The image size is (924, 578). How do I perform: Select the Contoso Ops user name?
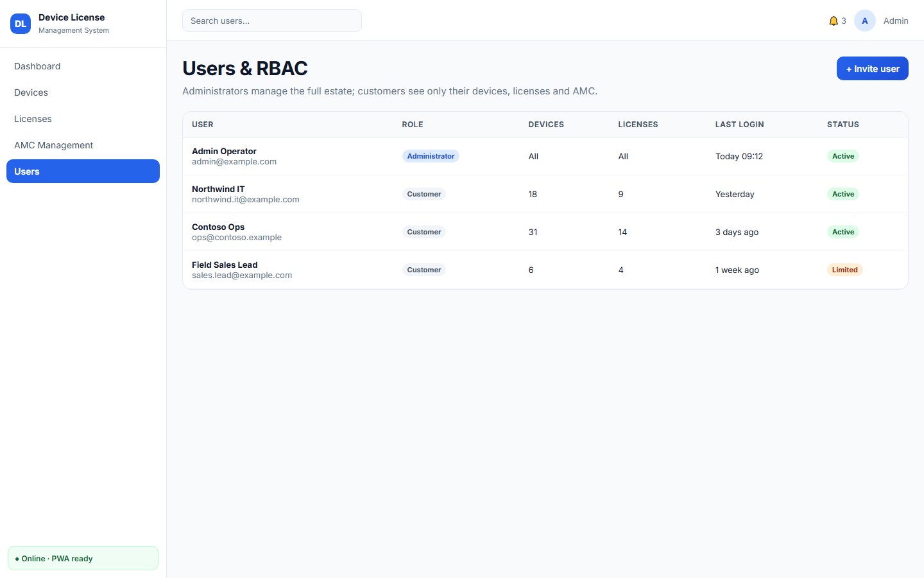(218, 227)
